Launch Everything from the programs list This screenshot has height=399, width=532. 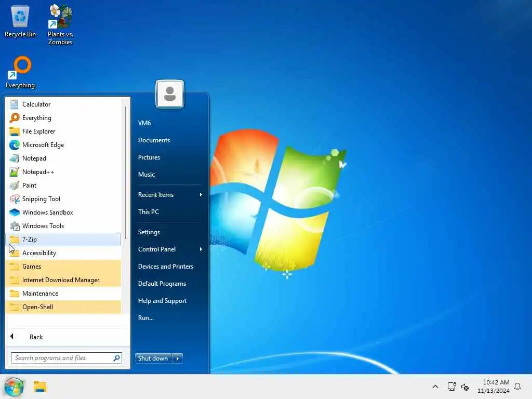click(63, 118)
